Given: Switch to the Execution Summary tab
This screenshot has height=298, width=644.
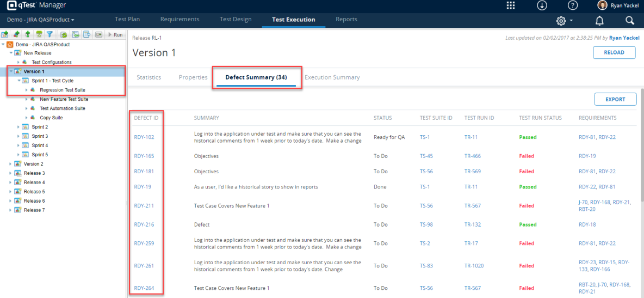Looking at the screenshot, I should [x=332, y=77].
